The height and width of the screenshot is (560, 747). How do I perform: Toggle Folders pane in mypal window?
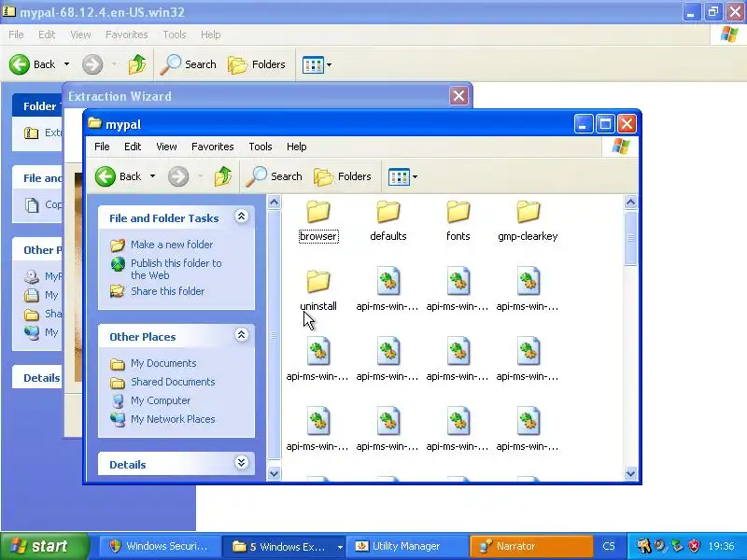(x=343, y=176)
